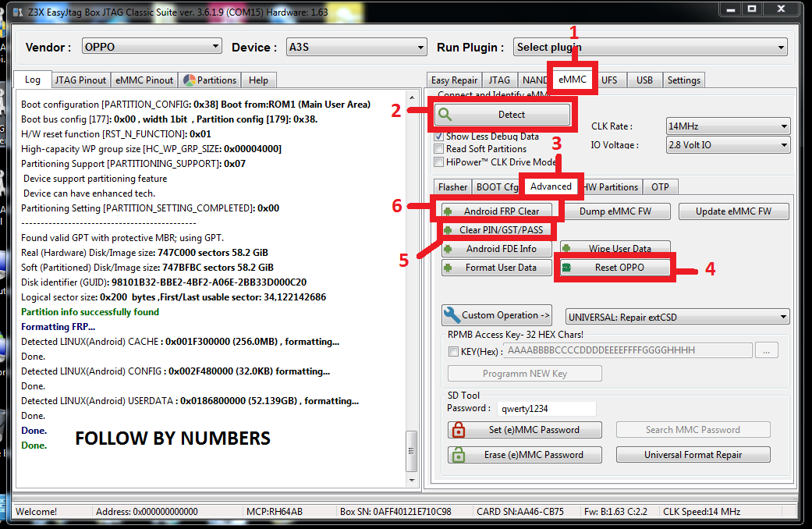Click the red padlock icon for Set eMMC Password

(x=459, y=430)
